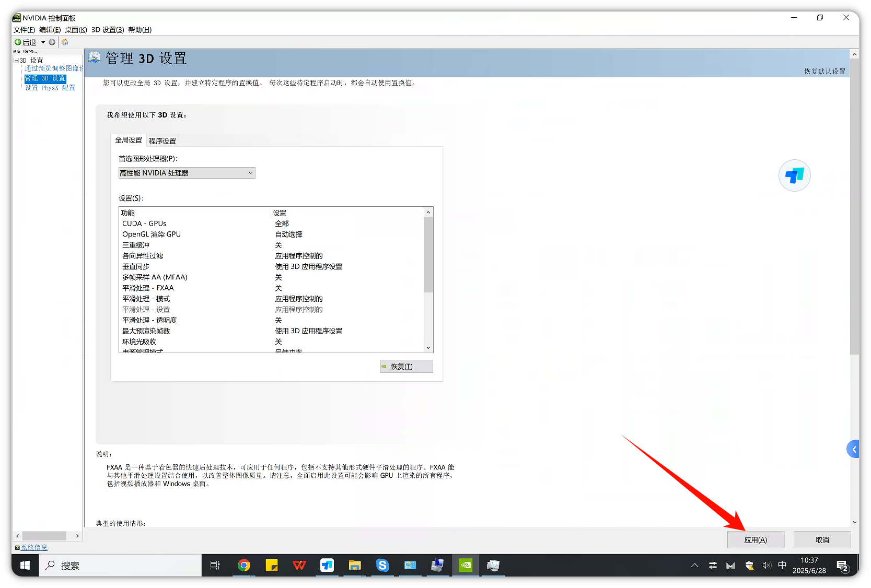Viewport: 871px width, 588px height.
Task: Click the green 后退 back arrow icon
Action: pos(18,42)
